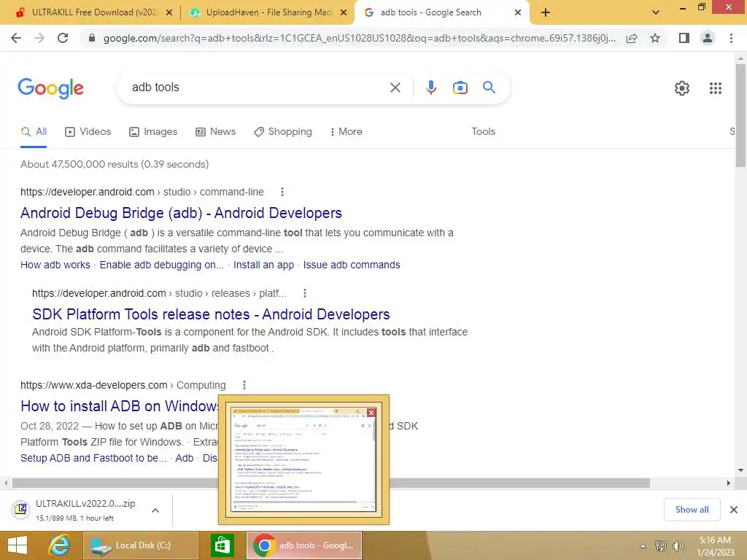Screen dimensions: 747x560
Task: Open the Adb sitelink under xda result
Action: point(185,458)
